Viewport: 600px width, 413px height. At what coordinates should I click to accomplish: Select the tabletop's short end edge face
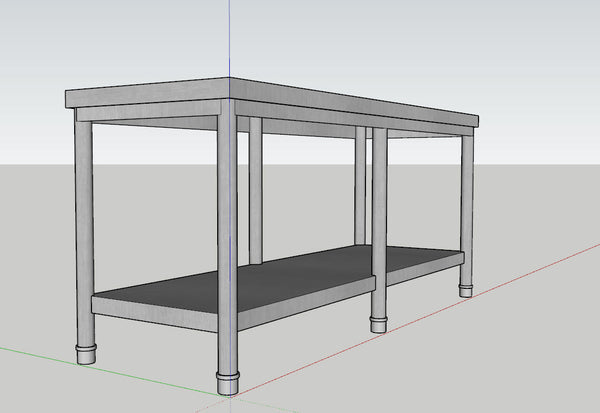pyautogui.click(x=147, y=94)
